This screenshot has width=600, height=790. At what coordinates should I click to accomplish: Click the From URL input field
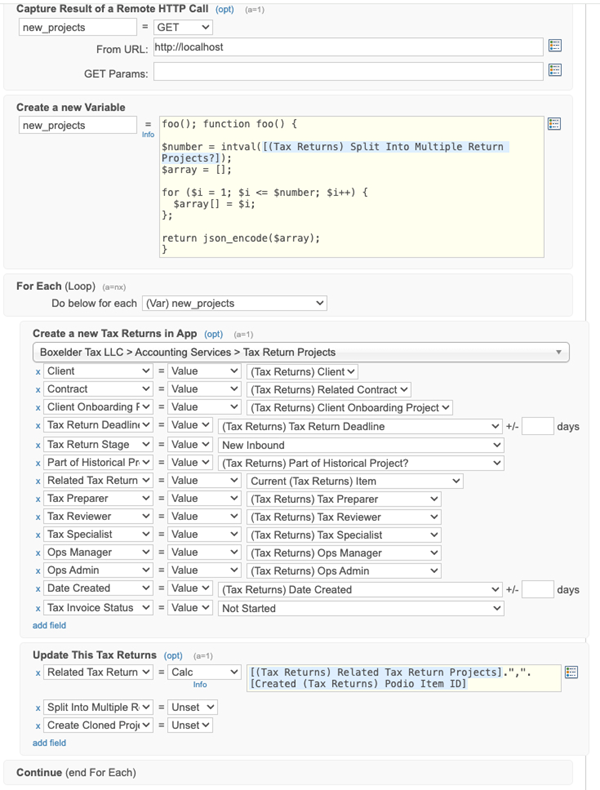[347, 47]
